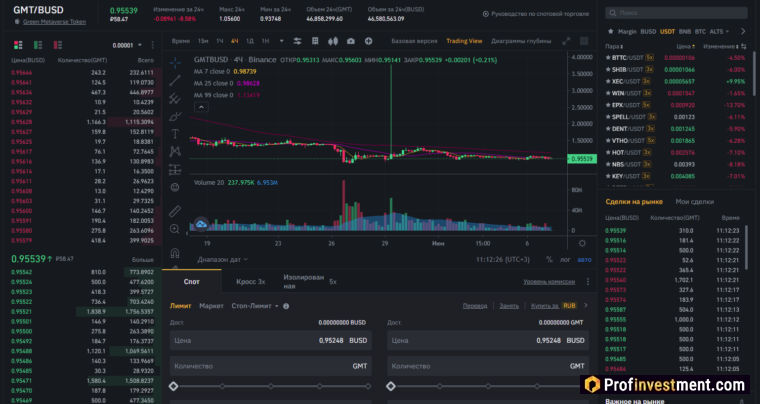This screenshot has width=760, height=404.
Task: Collapse the moving average indicator legend
Action: (201, 107)
